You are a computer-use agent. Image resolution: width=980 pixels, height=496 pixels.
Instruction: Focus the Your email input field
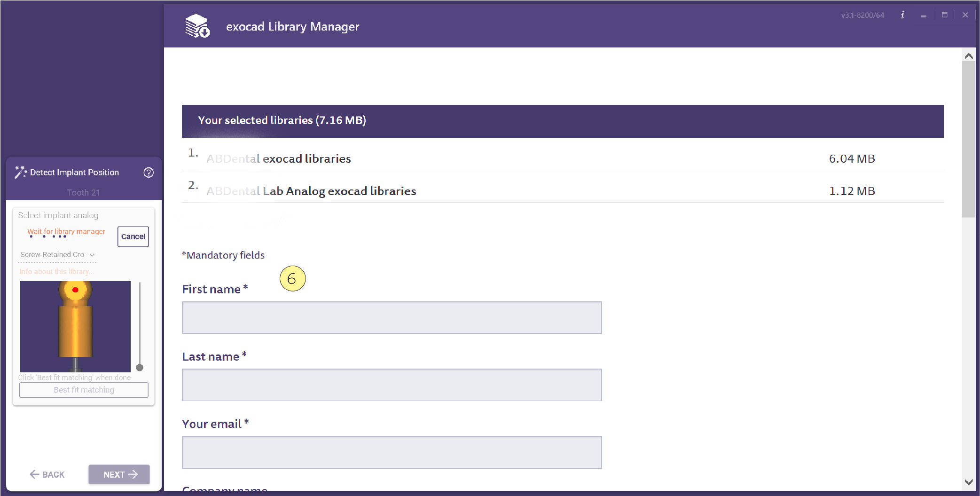pyautogui.click(x=392, y=452)
